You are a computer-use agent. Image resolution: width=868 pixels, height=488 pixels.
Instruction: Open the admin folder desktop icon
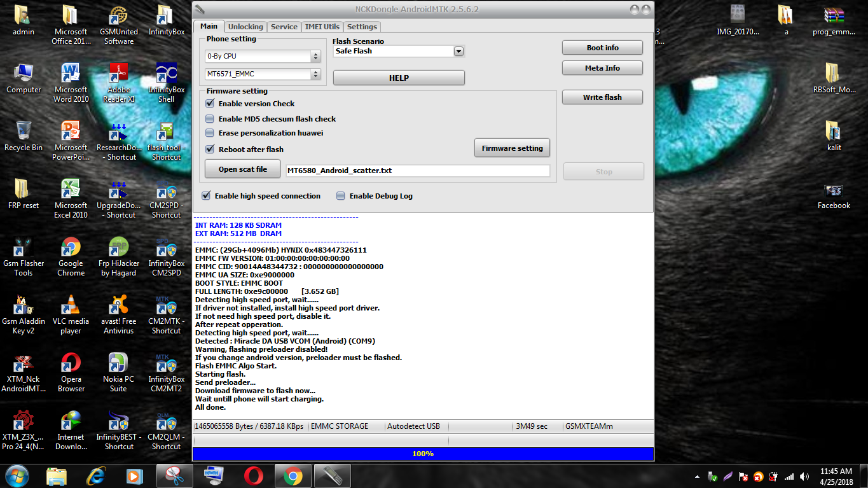point(24,20)
